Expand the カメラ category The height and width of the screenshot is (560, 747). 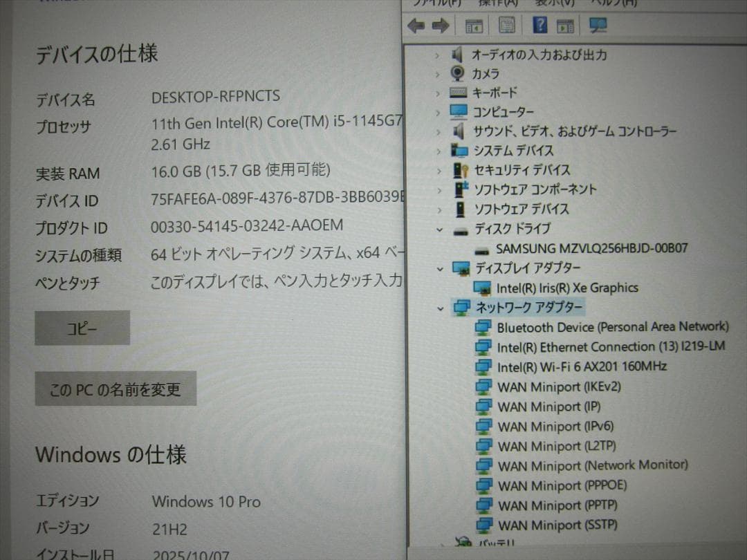point(437,73)
